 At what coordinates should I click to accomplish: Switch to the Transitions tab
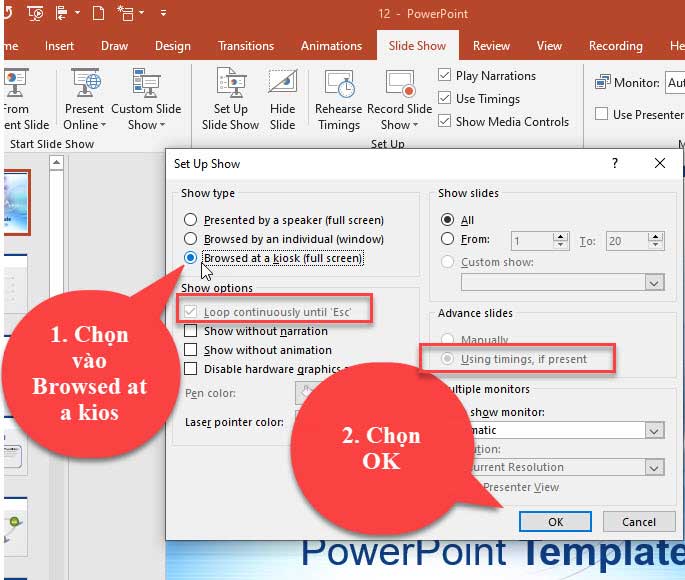click(x=246, y=46)
